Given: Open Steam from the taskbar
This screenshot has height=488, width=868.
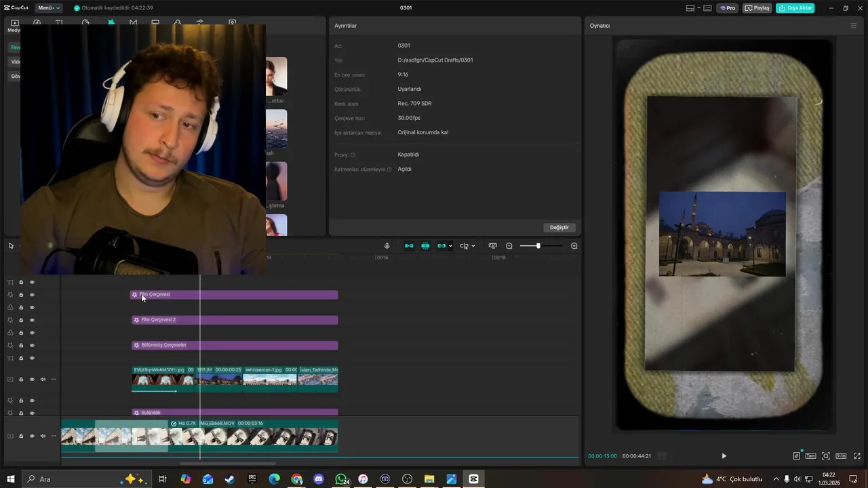Looking at the screenshot, I should coord(230,479).
